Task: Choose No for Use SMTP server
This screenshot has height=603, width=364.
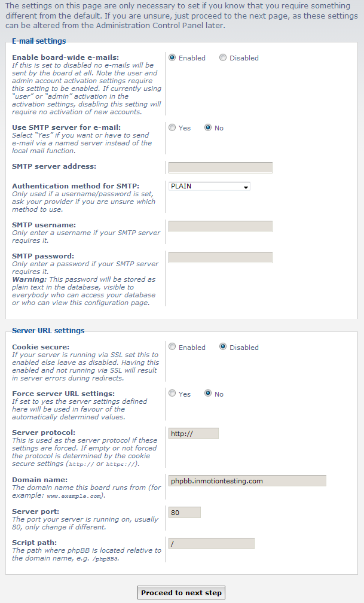Action: coord(208,128)
